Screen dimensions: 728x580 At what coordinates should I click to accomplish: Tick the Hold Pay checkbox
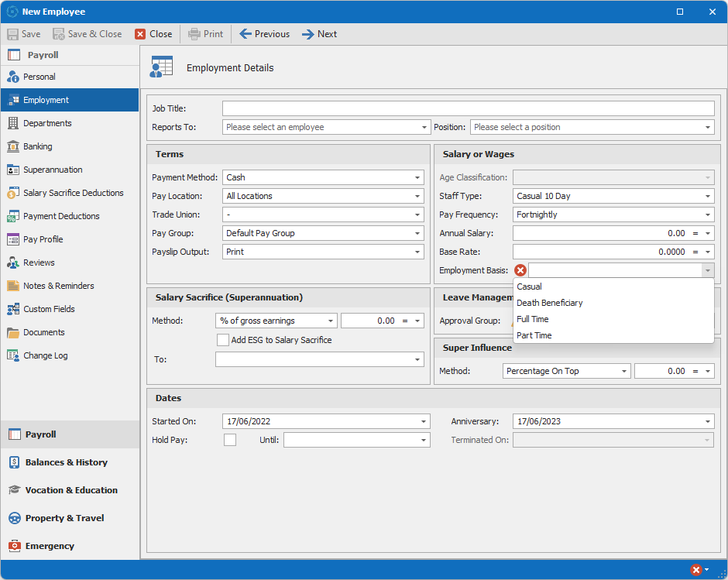(x=230, y=440)
